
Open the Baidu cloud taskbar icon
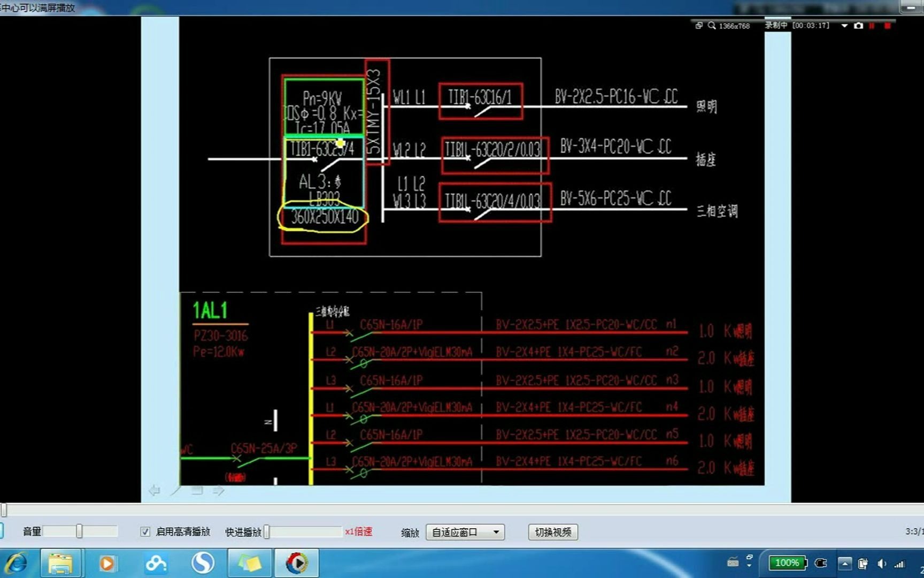point(156,563)
